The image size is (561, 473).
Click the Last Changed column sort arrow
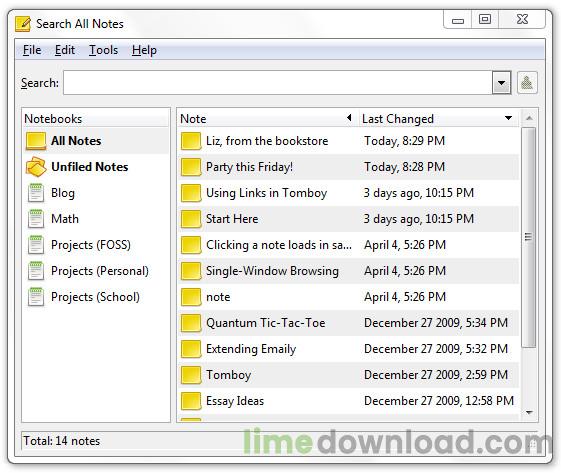[508, 118]
